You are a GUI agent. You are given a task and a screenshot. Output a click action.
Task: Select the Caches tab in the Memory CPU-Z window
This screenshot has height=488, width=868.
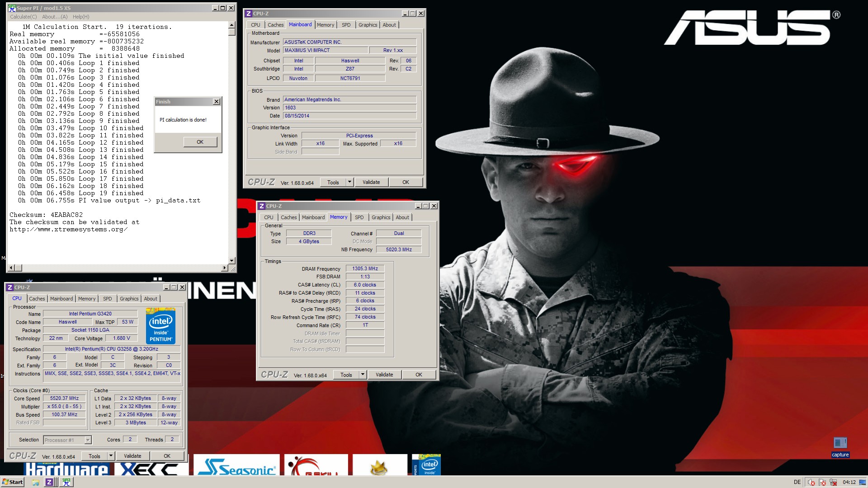(x=288, y=217)
